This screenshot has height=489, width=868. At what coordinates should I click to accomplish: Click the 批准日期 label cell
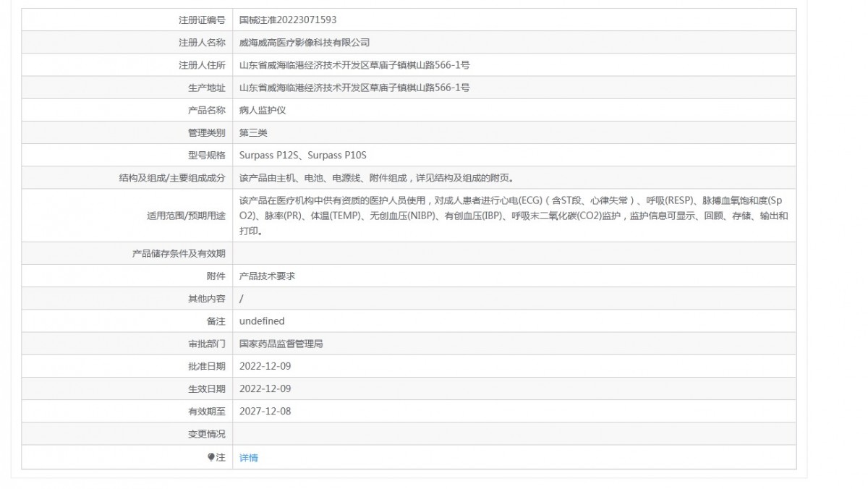(x=127, y=366)
